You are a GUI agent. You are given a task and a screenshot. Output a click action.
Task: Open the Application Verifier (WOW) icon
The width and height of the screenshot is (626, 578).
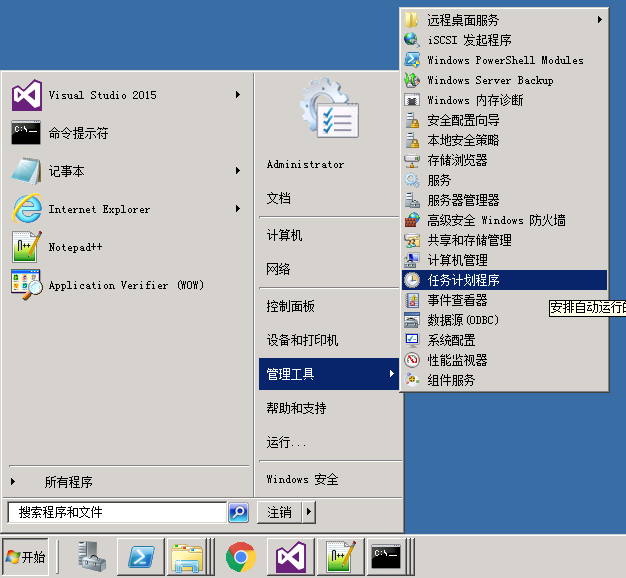[27, 285]
